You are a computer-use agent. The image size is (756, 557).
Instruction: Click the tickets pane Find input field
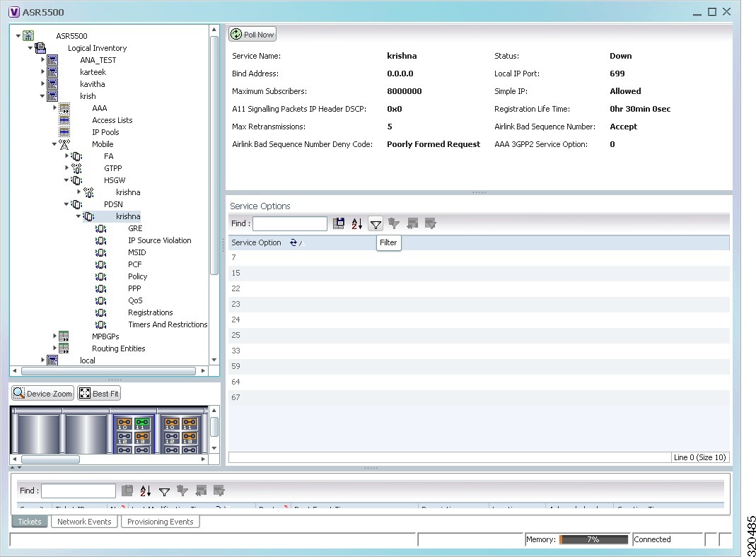pos(78,491)
